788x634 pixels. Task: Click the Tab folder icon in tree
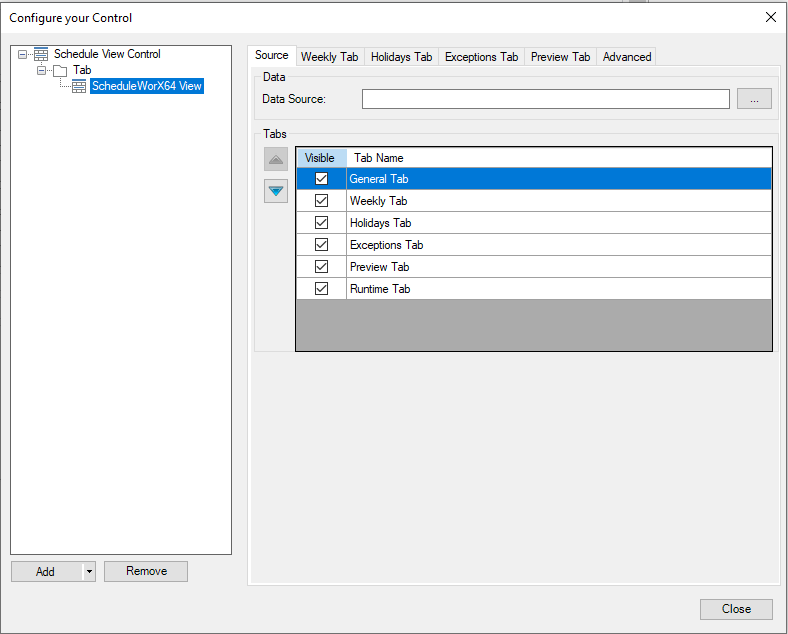pyautogui.click(x=60, y=70)
